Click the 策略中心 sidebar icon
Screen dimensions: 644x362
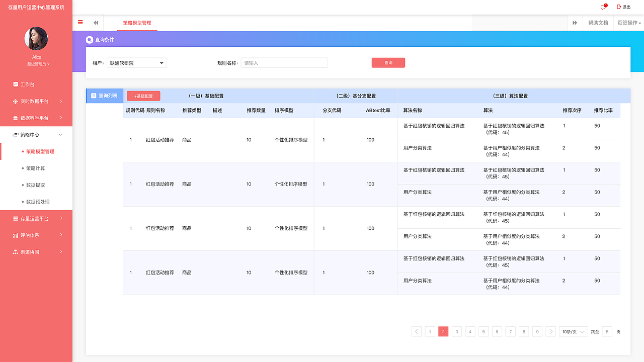click(16, 135)
